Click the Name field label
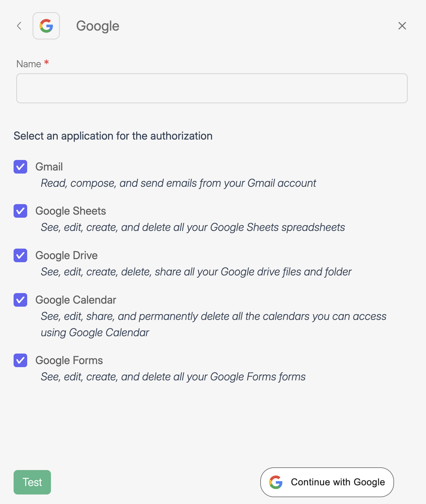The width and height of the screenshot is (426, 504). click(29, 64)
